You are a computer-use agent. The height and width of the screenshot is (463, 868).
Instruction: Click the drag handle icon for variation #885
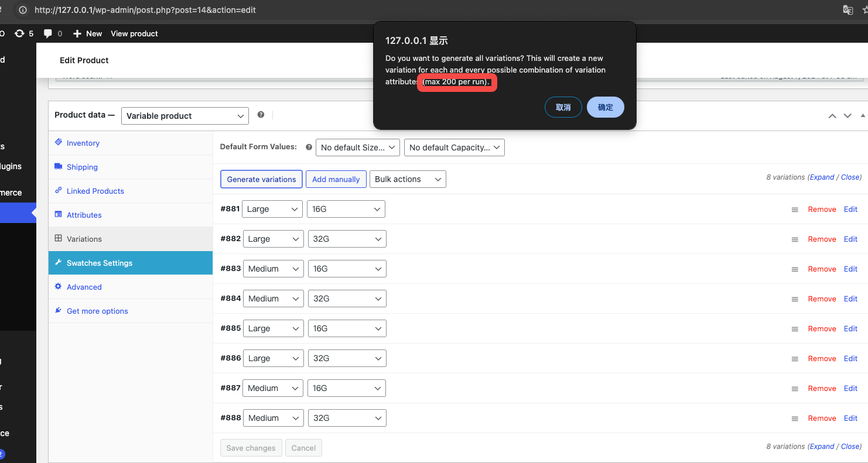[x=795, y=329]
